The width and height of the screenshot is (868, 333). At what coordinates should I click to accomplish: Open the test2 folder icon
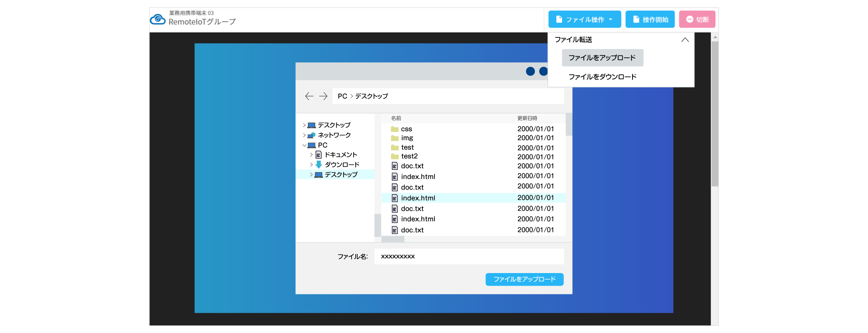tap(395, 156)
